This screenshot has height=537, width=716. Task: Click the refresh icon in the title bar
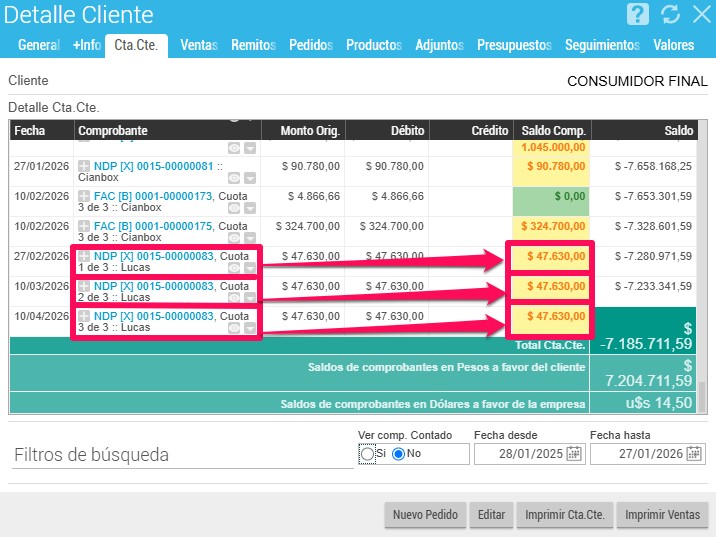tap(670, 14)
